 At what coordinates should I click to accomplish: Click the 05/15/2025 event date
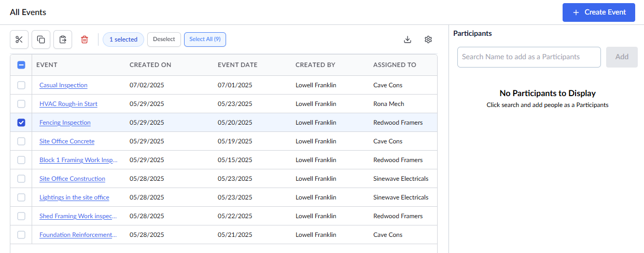pos(235,160)
